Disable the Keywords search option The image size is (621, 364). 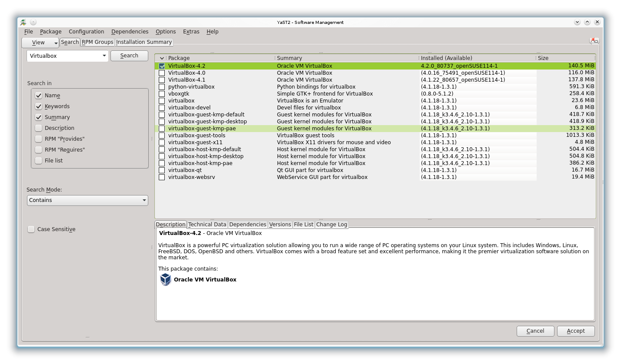[39, 106]
